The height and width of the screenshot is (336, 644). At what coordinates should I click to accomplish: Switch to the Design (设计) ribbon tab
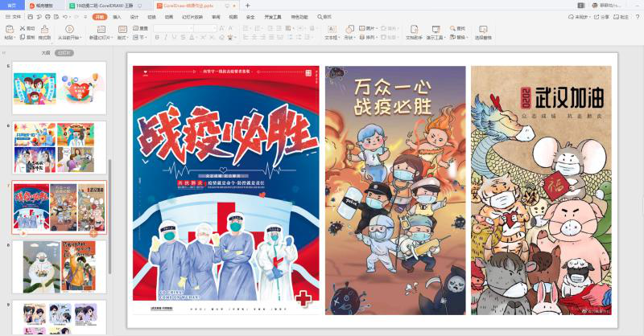click(x=134, y=17)
